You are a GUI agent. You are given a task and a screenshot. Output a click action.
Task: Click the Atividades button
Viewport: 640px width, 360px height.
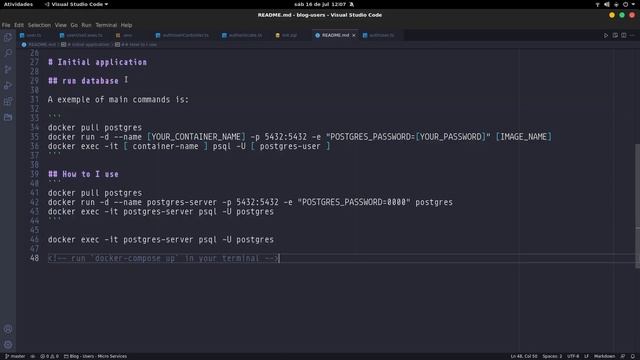[x=18, y=4]
